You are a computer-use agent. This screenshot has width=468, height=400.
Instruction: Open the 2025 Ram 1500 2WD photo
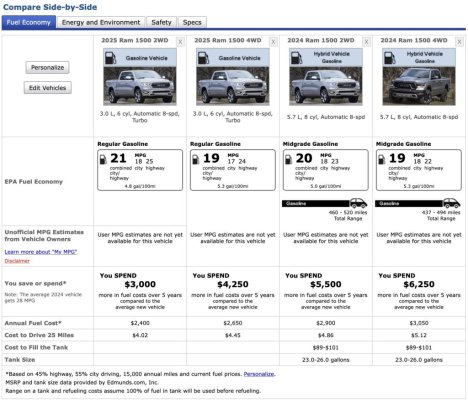click(x=140, y=86)
